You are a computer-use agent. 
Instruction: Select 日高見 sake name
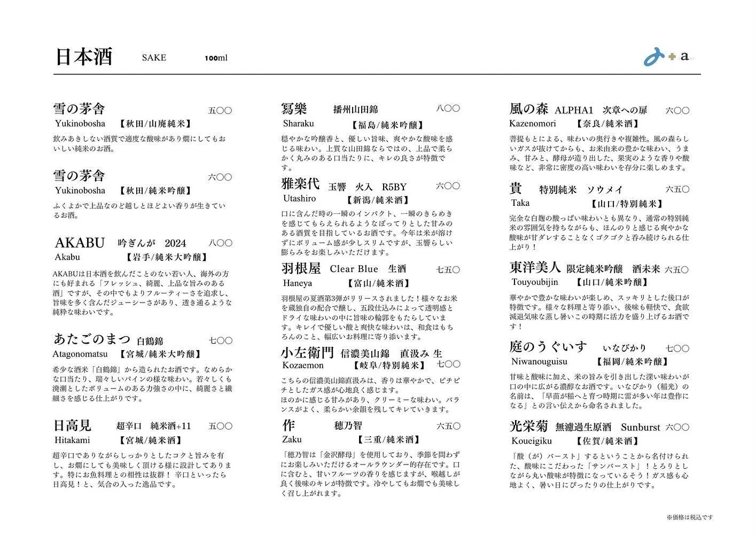(72, 425)
